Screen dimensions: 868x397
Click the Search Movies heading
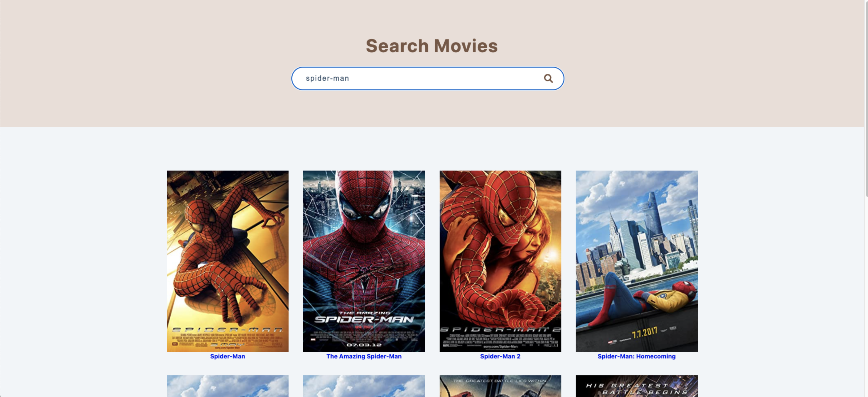tap(432, 46)
